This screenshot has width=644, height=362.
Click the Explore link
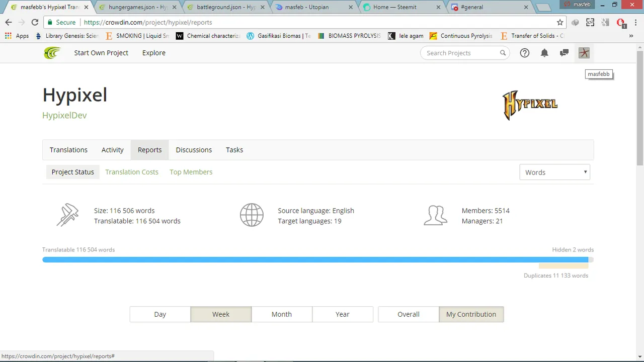pos(153,53)
